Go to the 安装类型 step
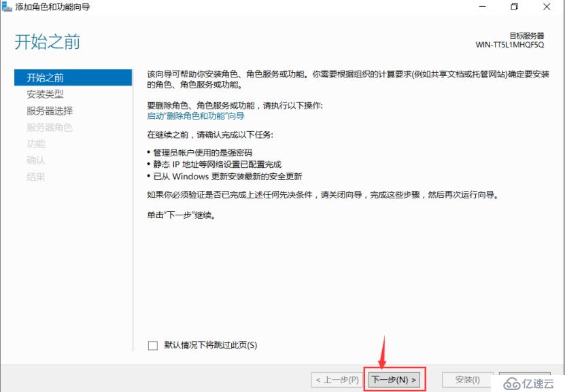 point(45,94)
